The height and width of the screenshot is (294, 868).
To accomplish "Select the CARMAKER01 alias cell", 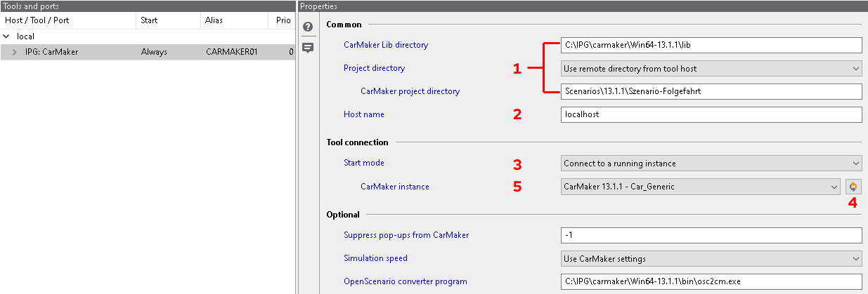I will (x=231, y=52).
